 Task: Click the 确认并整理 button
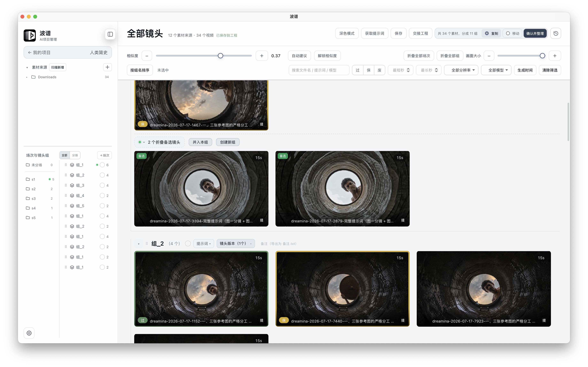pyautogui.click(x=535, y=33)
